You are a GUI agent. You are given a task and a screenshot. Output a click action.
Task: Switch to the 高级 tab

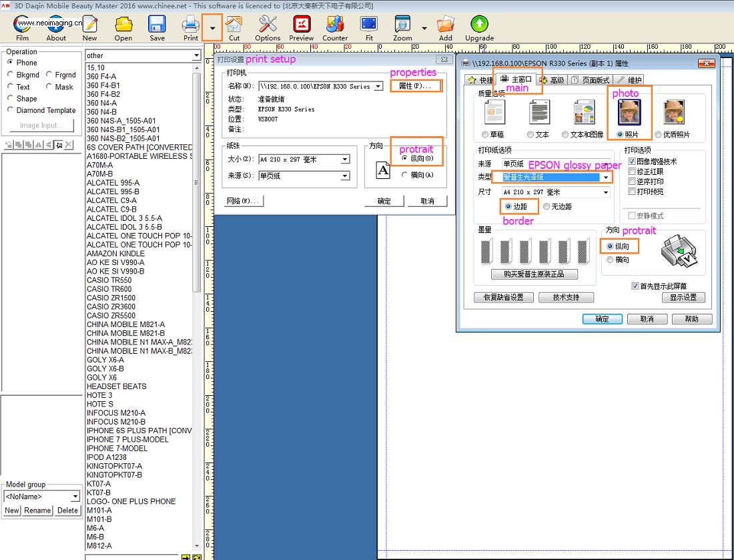[x=553, y=80]
